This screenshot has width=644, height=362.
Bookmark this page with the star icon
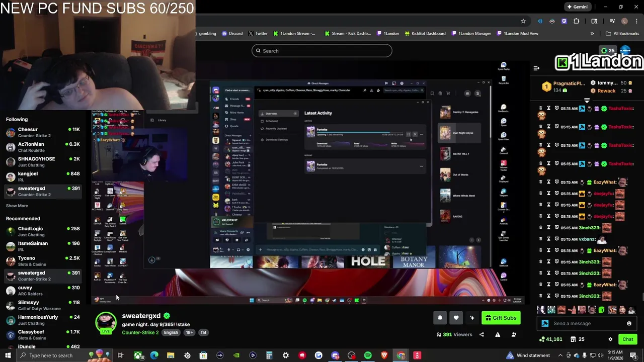click(523, 21)
